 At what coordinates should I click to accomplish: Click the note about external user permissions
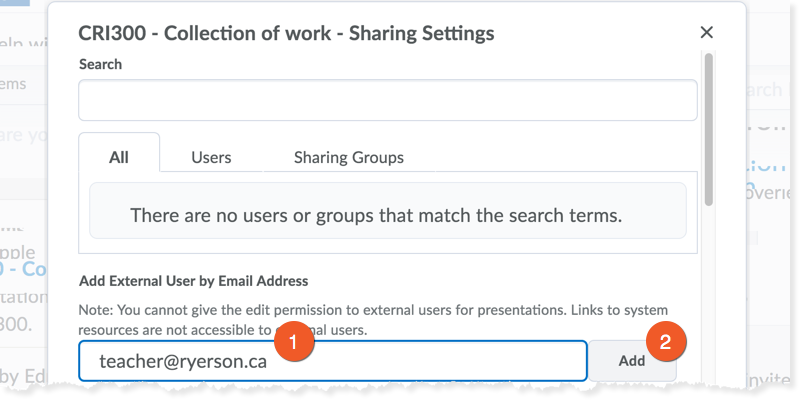tap(372, 318)
